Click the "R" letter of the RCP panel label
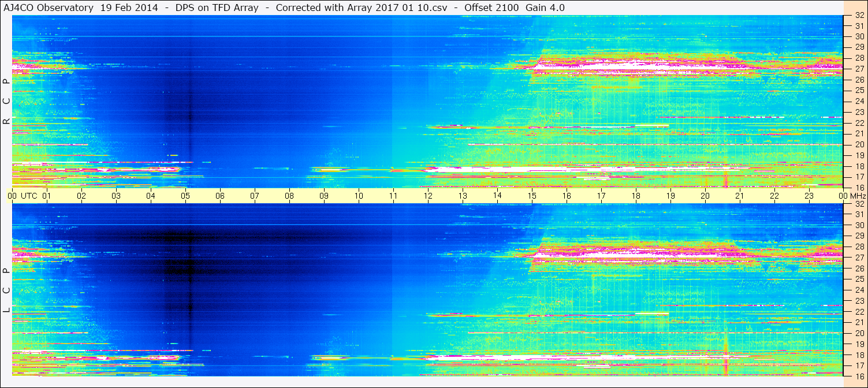The width and height of the screenshot is (868, 388). (x=6, y=122)
